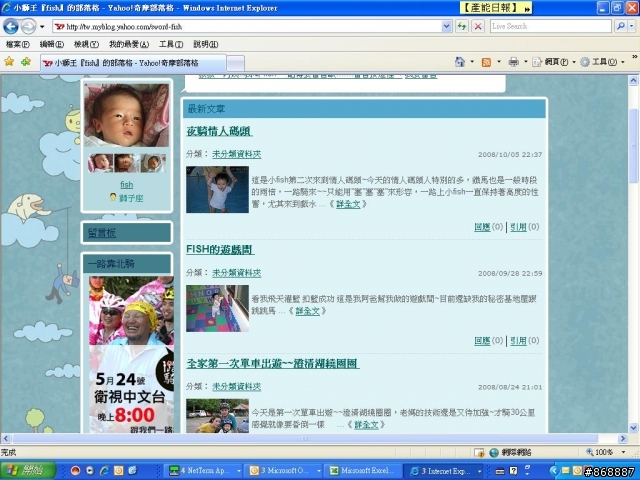
Task: Click the Internet Explorer quick launch icon
Action: point(104,471)
